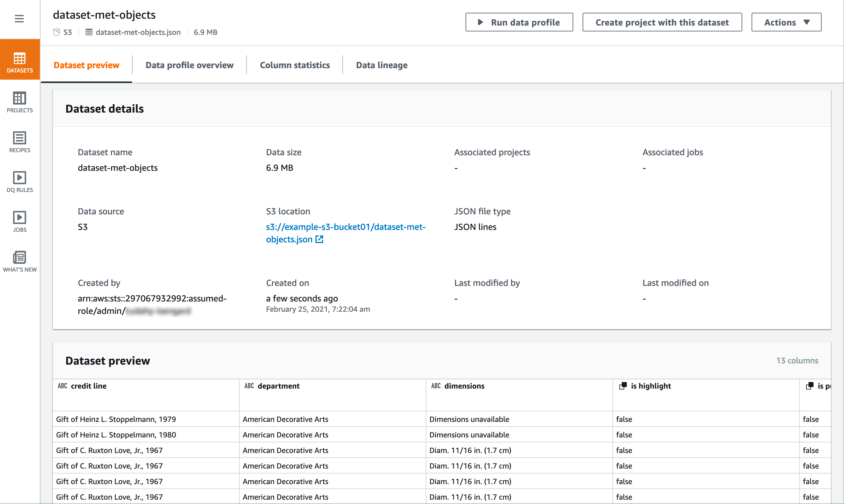
Task: Switch to the Data profile overview tab
Action: [x=189, y=65]
